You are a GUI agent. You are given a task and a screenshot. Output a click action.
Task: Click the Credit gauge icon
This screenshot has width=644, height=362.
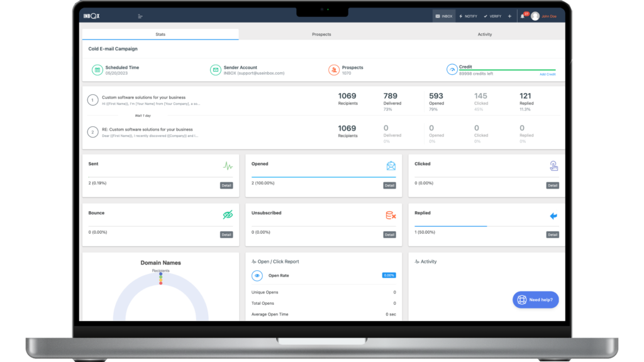pyautogui.click(x=452, y=70)
